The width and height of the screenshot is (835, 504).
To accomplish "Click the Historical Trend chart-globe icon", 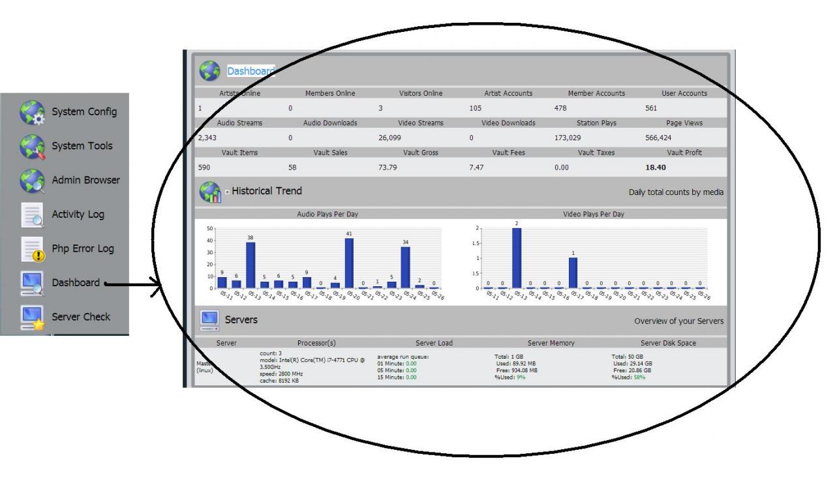I will (209, 192).
